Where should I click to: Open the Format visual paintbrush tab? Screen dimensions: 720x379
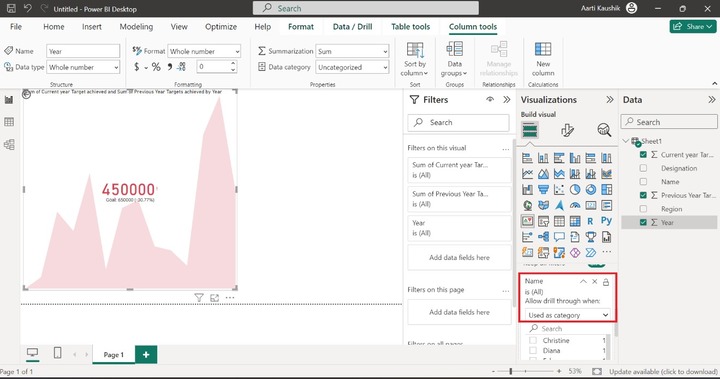(x=567, y=130)
